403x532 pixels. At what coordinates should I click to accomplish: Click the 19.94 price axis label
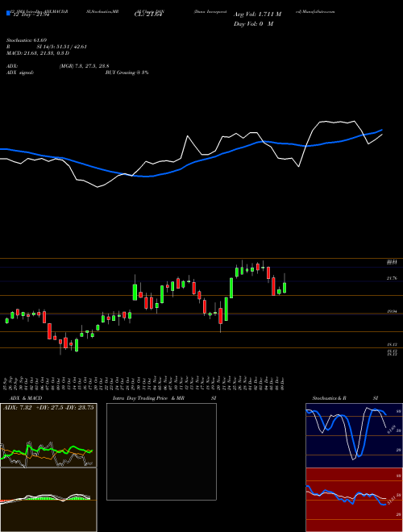[x=391, y=311]
